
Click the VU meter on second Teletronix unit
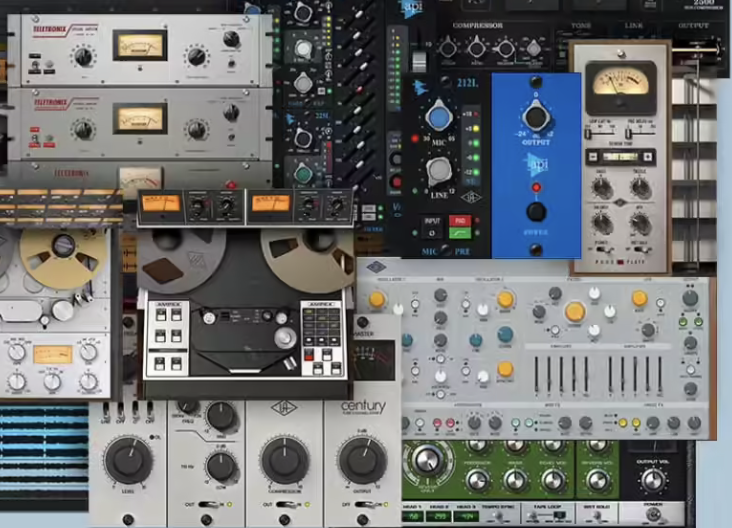(140, 118)
